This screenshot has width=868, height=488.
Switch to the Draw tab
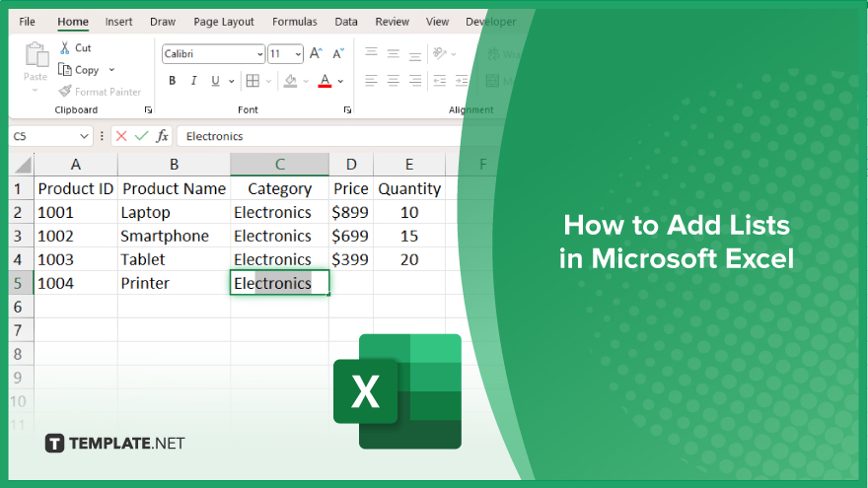point(163,22)
